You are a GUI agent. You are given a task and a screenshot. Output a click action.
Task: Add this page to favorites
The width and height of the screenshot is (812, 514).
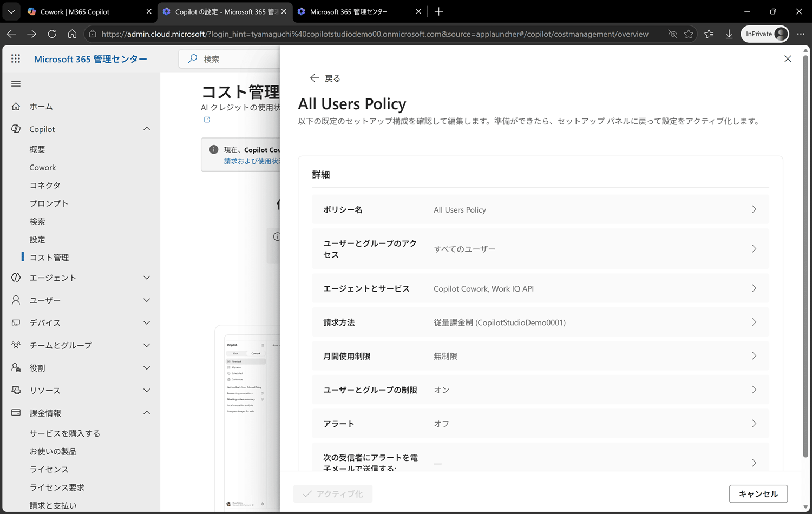click(x=689, y=34)
